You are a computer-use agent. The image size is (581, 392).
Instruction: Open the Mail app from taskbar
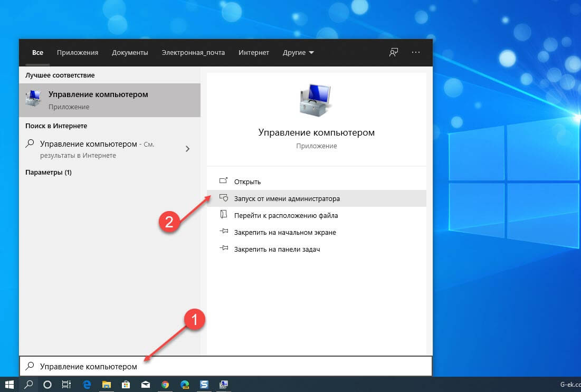click(x=146, y=385)
